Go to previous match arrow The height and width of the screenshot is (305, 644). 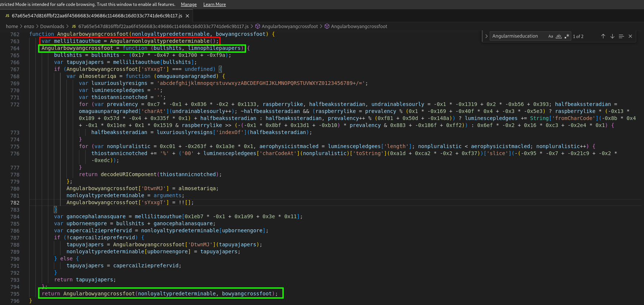point(603,36)
